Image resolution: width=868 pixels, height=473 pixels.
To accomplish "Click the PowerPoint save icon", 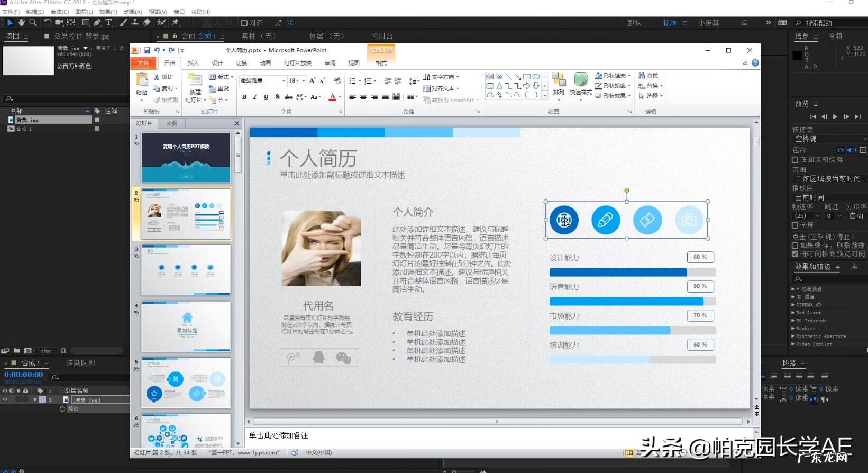I will (x=147, y=50).
